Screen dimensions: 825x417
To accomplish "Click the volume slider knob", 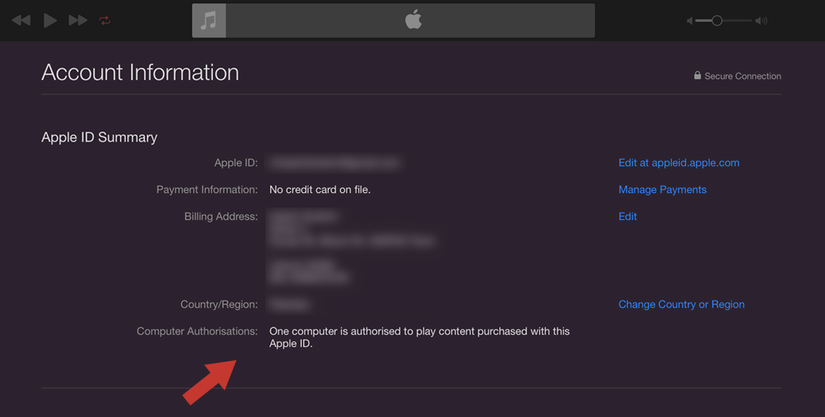I will coord(717,20).
